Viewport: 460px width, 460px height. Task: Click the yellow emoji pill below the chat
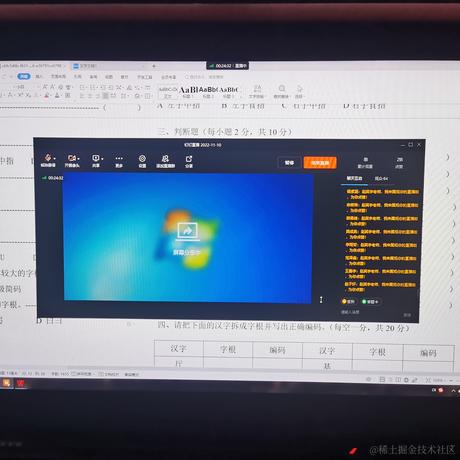[x=348, y=301]
